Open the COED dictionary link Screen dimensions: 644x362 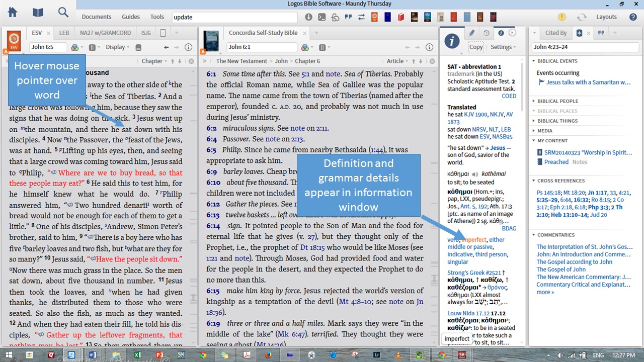point(509,96)
